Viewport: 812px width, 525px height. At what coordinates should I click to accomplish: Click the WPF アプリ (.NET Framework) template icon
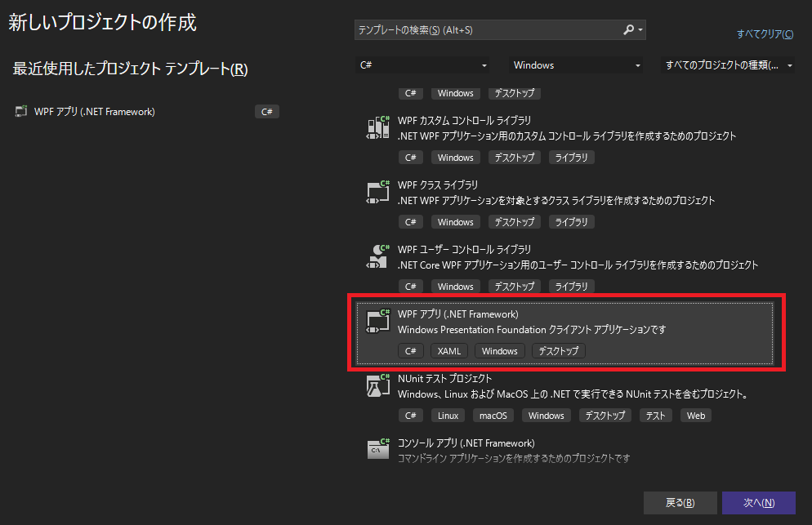click(378, 321)
